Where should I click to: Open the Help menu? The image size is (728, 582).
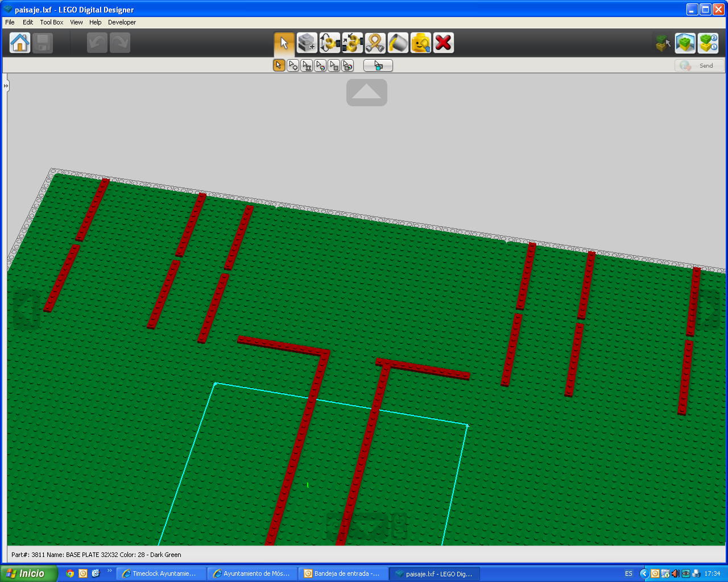coord(96,22)
